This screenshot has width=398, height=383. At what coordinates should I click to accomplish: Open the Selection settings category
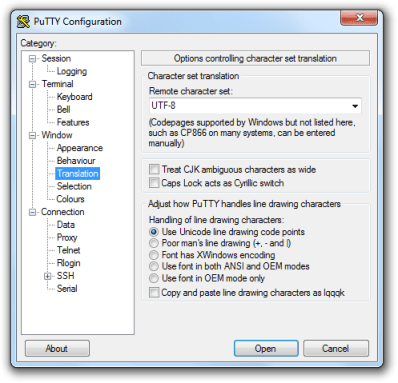(74, 186)
